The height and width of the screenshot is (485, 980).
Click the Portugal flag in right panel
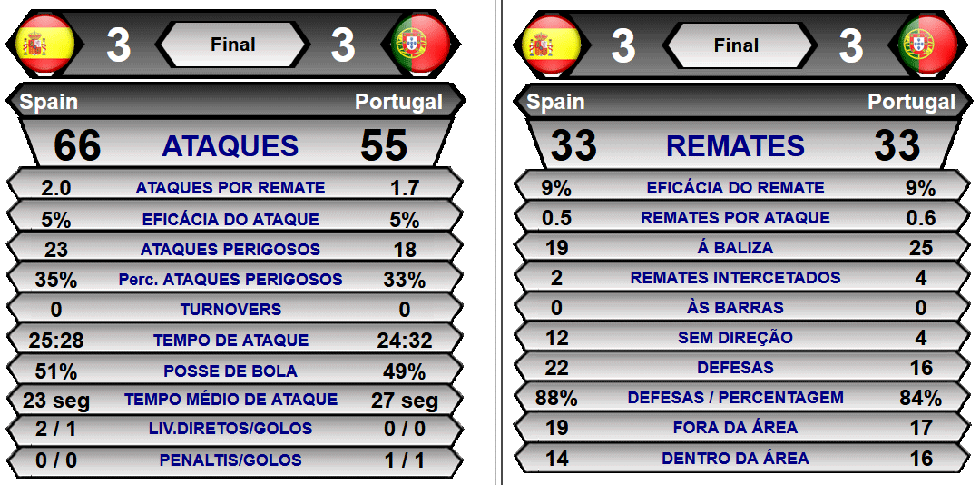tap(927, 45)
